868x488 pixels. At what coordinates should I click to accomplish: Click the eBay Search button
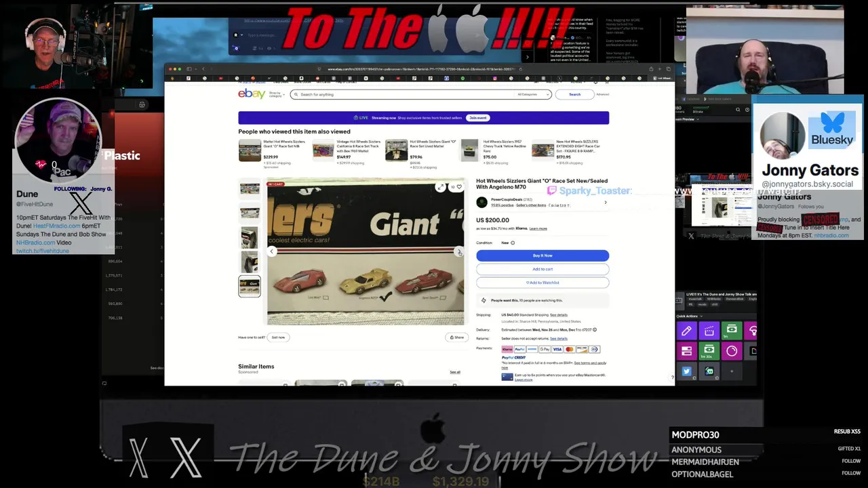(x=574, y=94)
